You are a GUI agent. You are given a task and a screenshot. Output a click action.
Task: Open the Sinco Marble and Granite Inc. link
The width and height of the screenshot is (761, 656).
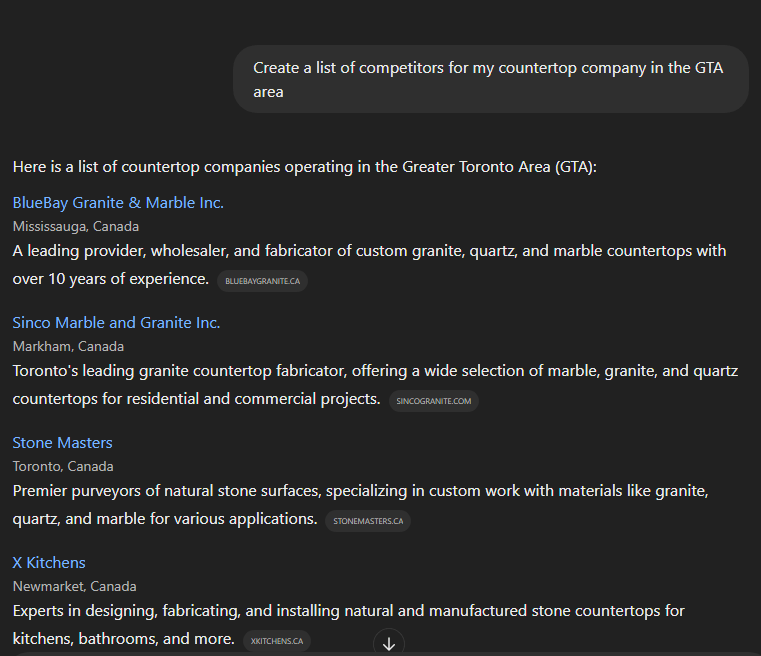point(116,323)
